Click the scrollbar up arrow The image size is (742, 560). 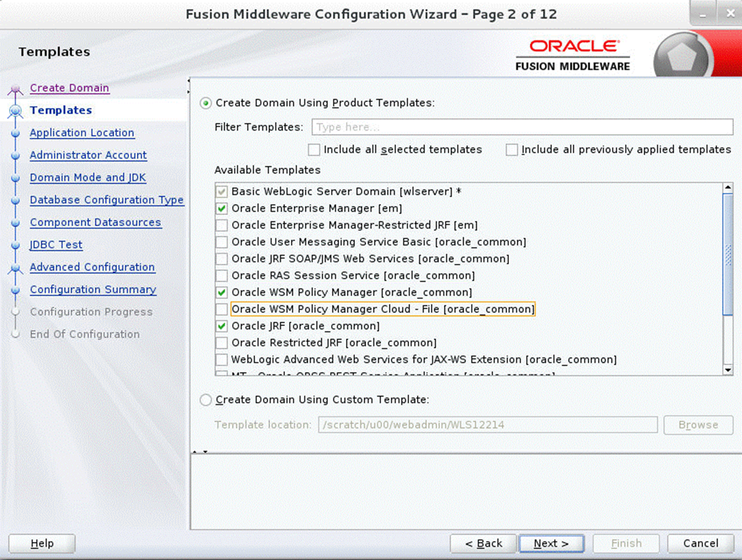coord(728,186)
